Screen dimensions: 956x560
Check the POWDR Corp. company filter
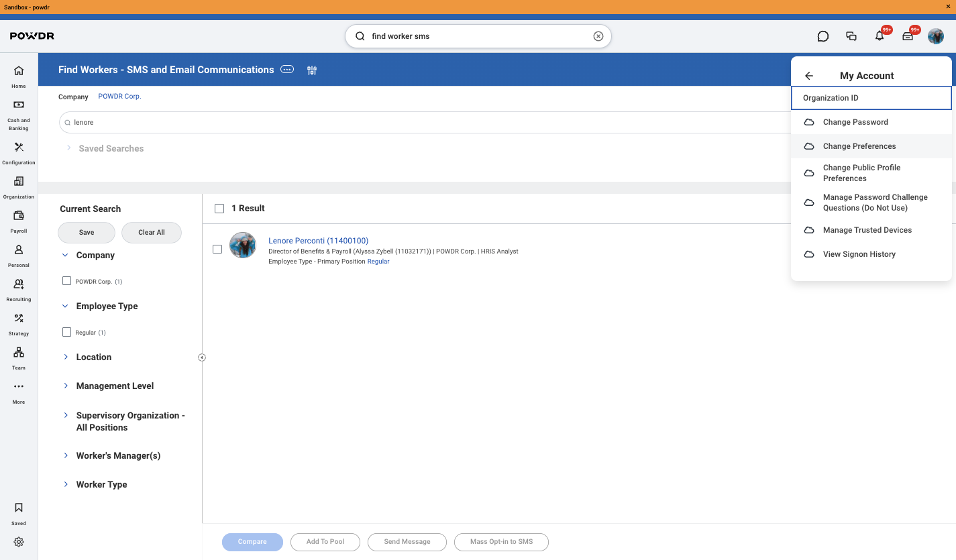pyautogui.click(x=66, y=281)
